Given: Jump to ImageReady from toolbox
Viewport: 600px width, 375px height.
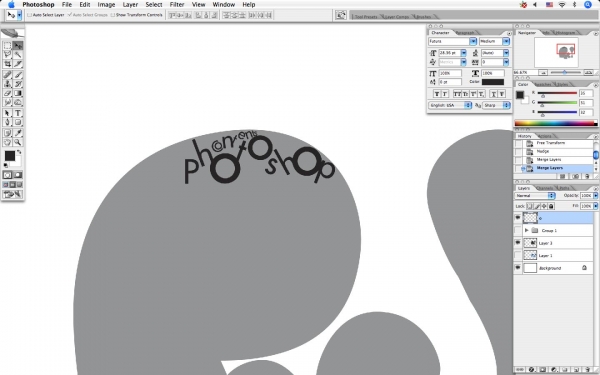Looking at the screenshot, I should [13, 194].
